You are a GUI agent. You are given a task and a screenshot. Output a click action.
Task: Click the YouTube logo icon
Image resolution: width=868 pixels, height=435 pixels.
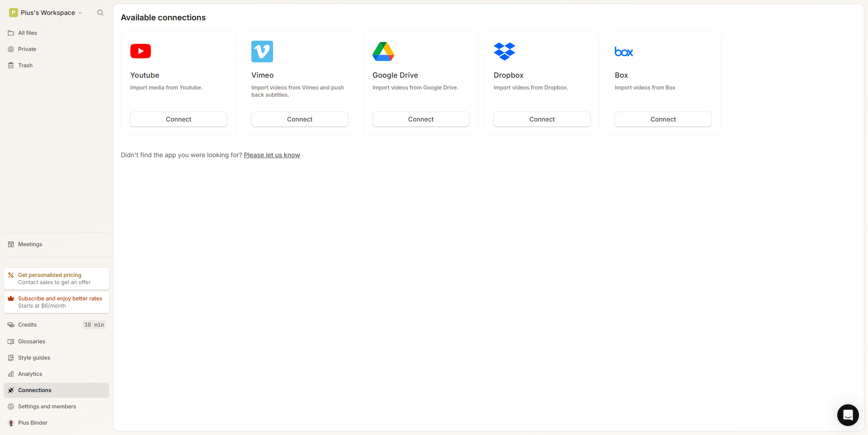141,51
